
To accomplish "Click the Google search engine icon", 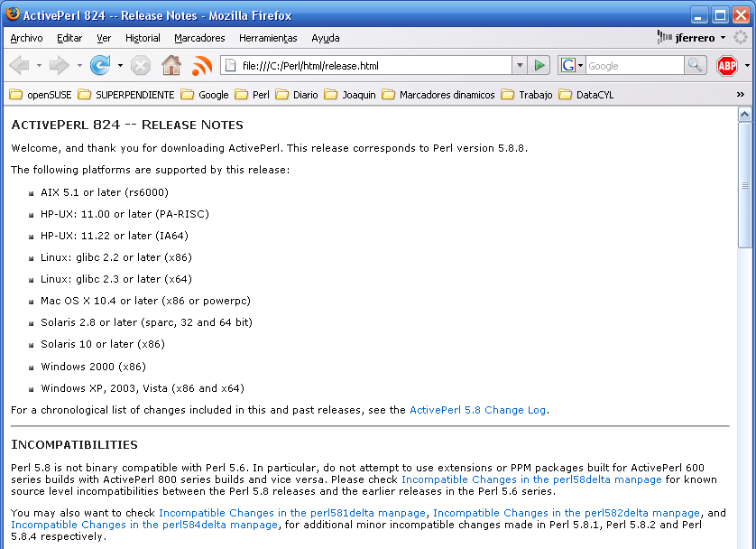I will [568, 65].
